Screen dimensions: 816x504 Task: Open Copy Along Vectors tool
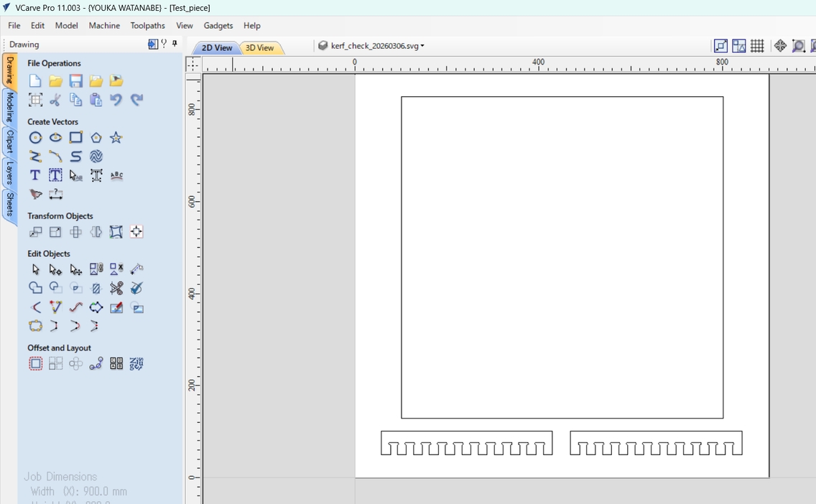(96, 363)
